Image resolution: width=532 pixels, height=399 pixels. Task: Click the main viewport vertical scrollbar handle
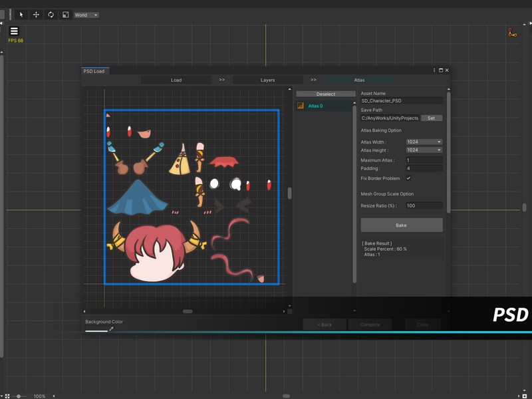coord(525,207)
